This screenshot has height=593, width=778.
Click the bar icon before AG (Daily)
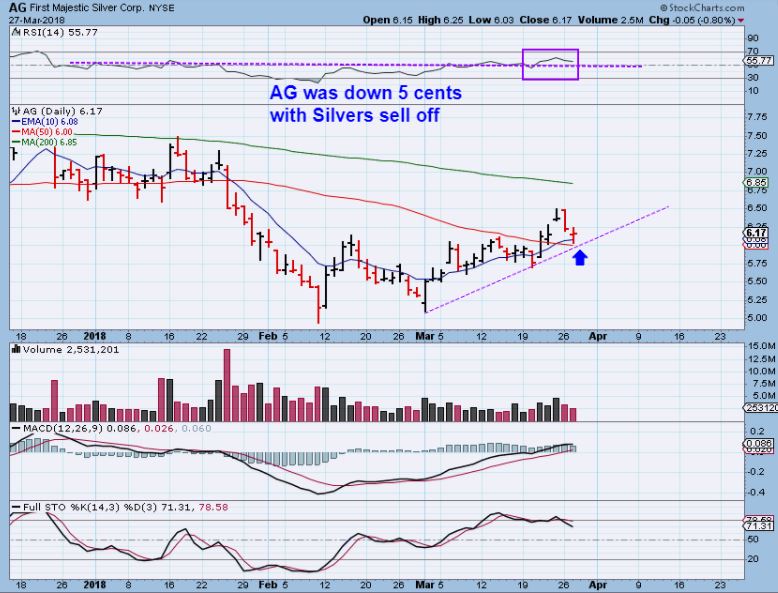click(x=15, y=112)
